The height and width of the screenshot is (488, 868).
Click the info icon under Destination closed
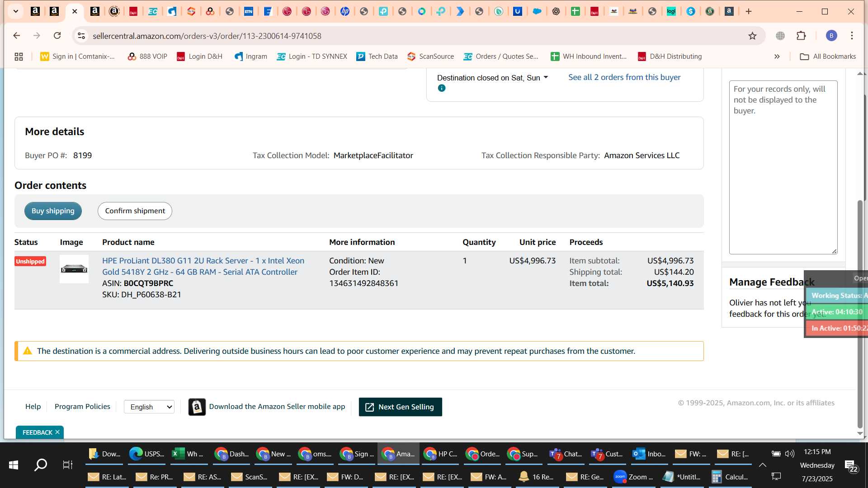[x=442, y=88]
